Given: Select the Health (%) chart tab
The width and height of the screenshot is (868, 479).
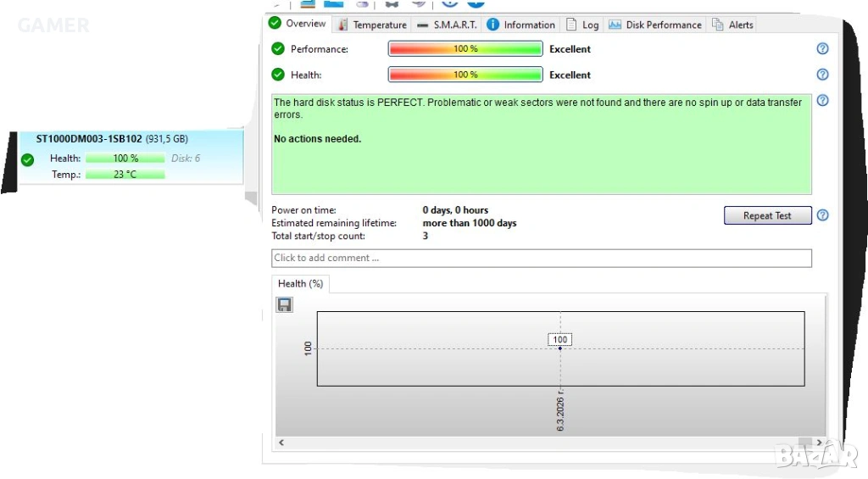Looking at the screenshot, I should tap(300, 284).
